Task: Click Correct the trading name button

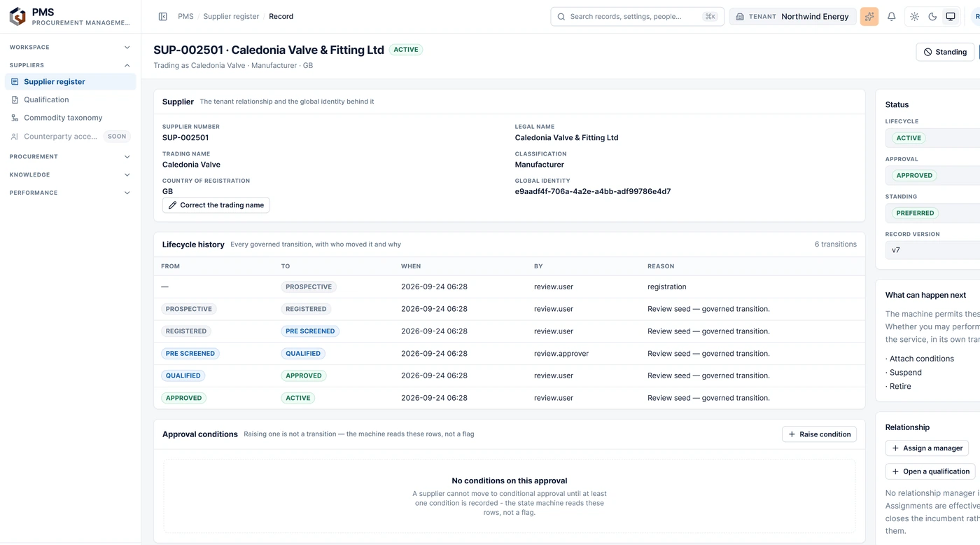Action: [x=216, y=205]
